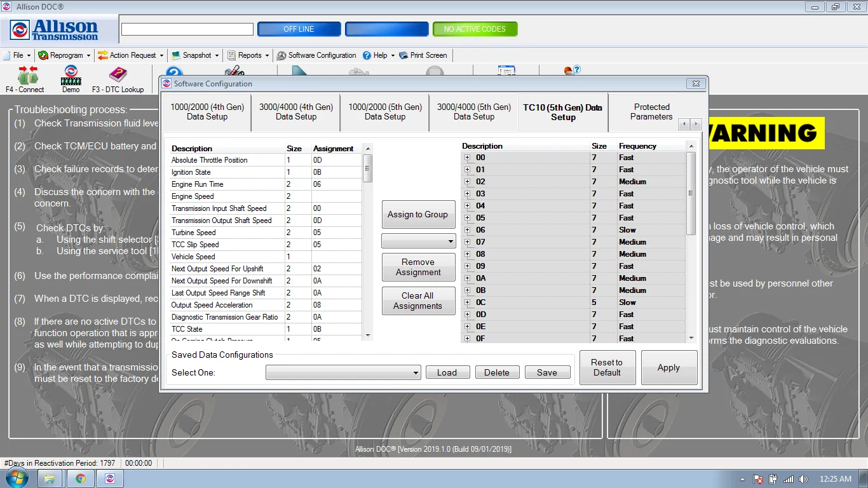Switch to 3000/4000 (5th Gen) Data Setup tab

pos(473,112)
